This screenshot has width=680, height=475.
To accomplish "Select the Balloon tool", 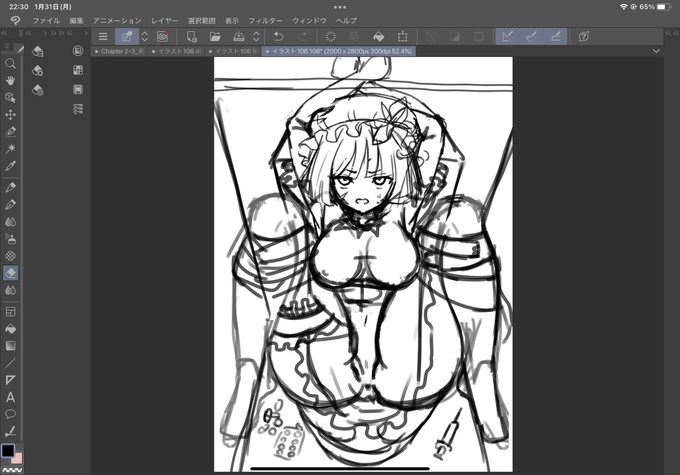I will point(10,414).
